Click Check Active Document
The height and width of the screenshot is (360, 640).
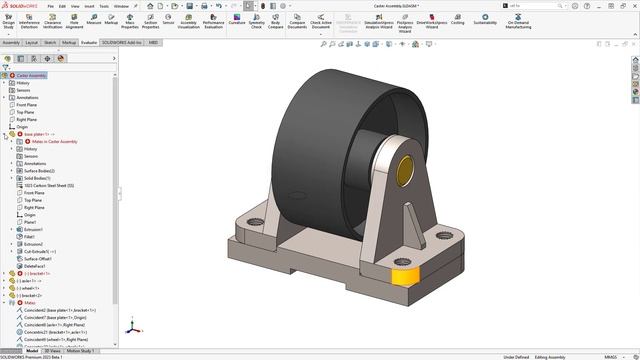pyautogui.click(x=321, y=21)
